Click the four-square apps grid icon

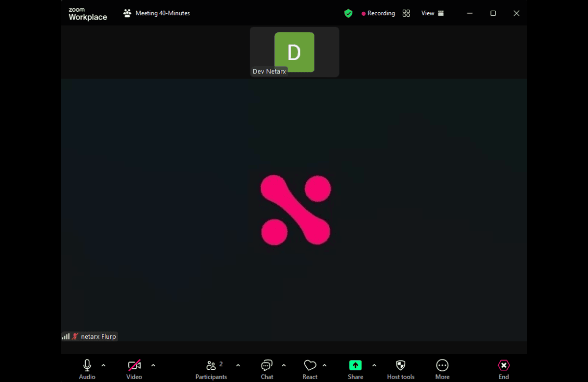click(406, 13)
